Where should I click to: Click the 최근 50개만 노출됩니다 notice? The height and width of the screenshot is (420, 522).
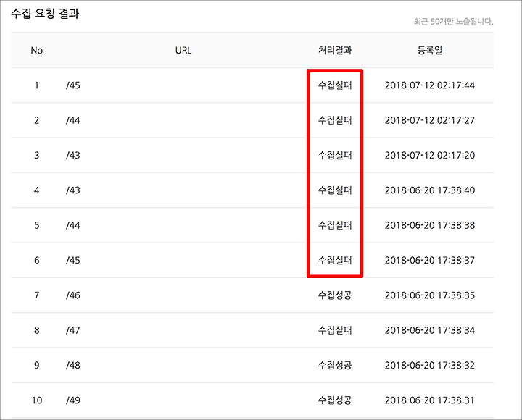point(453,22)
